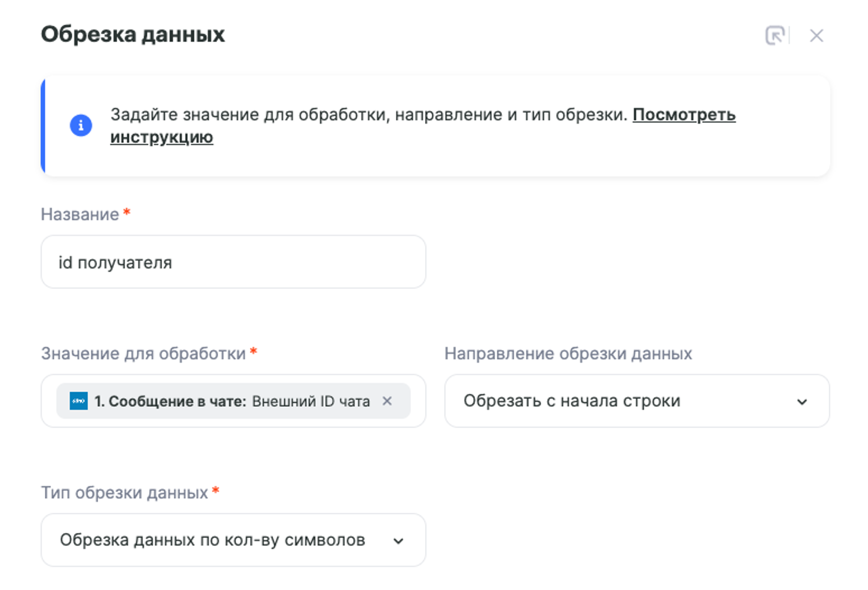Click the Обрезка данных panel title
The height and width of the screenshot is (590, 868).
[x=133, y=34]
